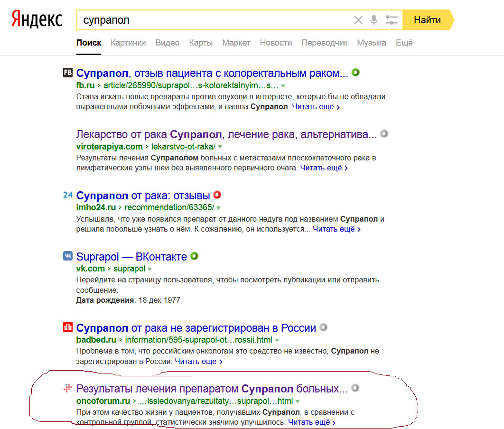Screen dimensions: 504x429
Task: Open Результаты лечения препаратом Супрапол result
Action: pyautogui.click(x=212, y=389)
